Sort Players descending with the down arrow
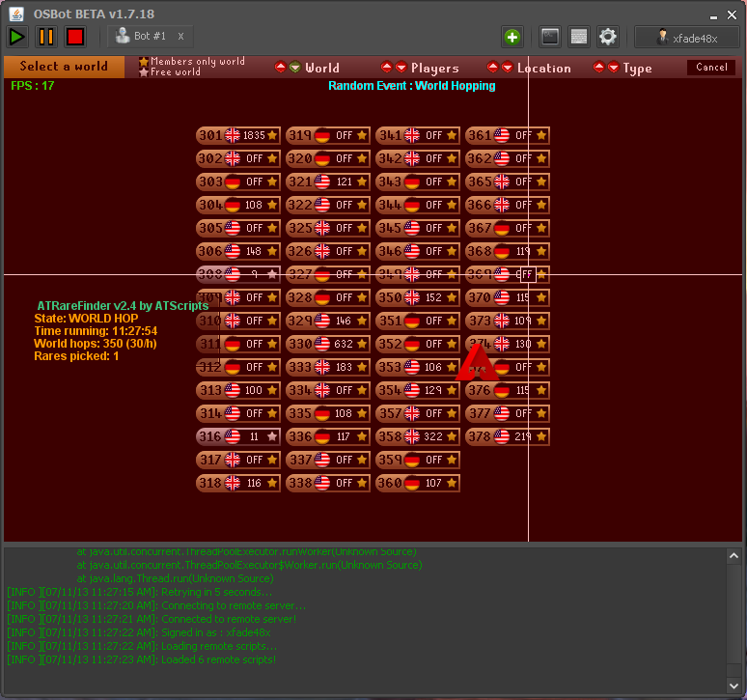The image size is (747, 700). point(401,68)
